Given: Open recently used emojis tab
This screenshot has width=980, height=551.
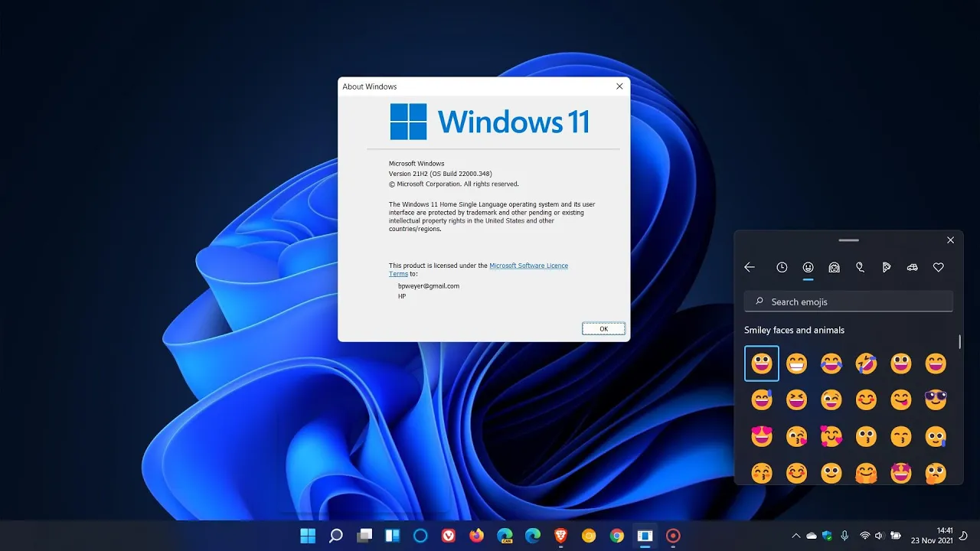Looking at the screenshot, I should (x=782, y=267).
